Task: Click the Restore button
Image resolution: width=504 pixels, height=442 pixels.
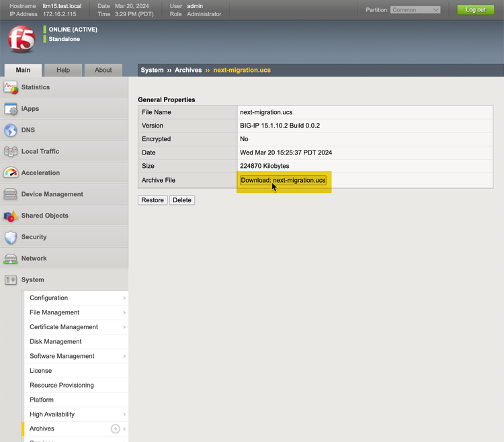Action: 153,200
